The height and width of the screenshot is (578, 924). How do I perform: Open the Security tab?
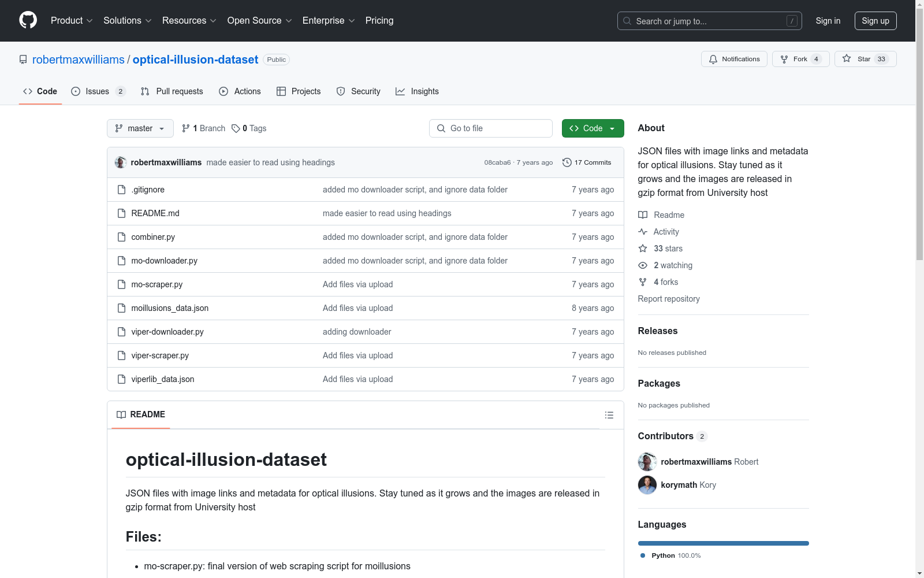pos(359,91)
